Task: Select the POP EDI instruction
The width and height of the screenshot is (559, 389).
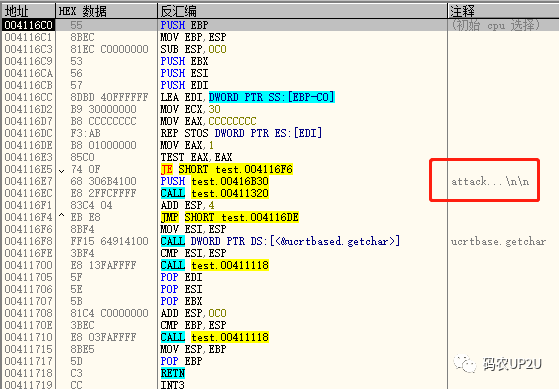Action: point(181,277)
